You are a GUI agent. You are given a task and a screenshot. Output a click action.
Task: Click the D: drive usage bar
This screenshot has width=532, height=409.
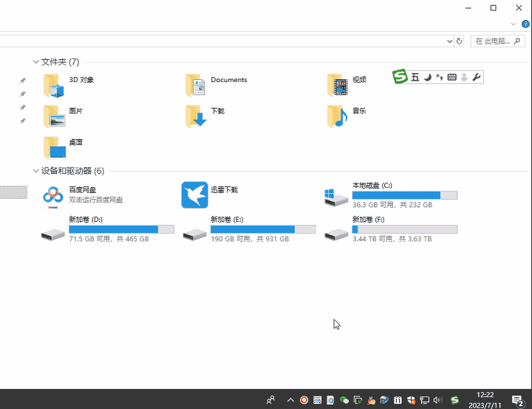(121, 229)
